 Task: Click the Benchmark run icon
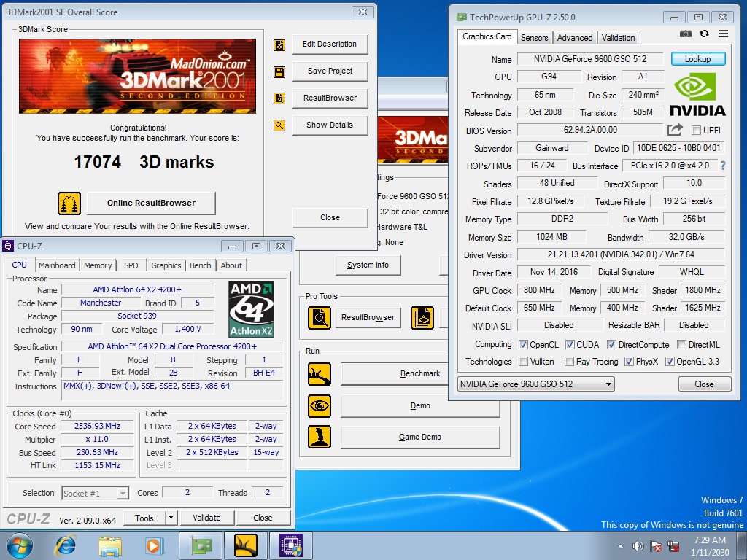click(x=320, y=374)
